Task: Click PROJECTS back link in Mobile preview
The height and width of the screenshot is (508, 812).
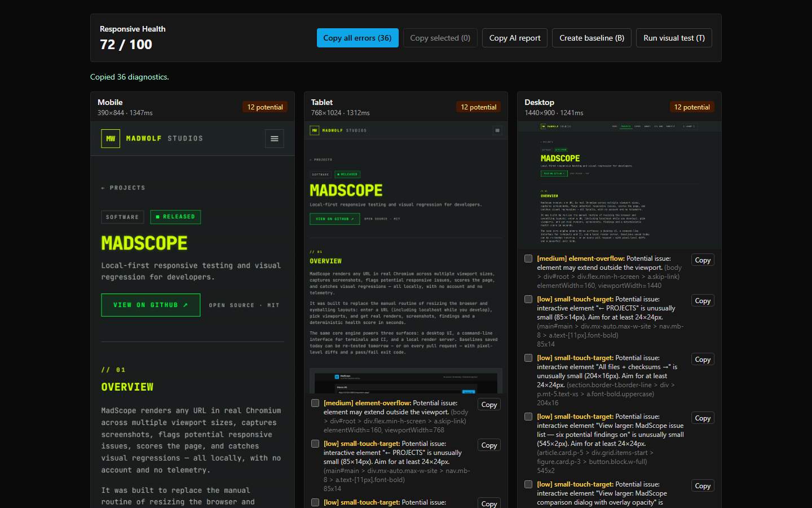Action: (x=123, y=188)
